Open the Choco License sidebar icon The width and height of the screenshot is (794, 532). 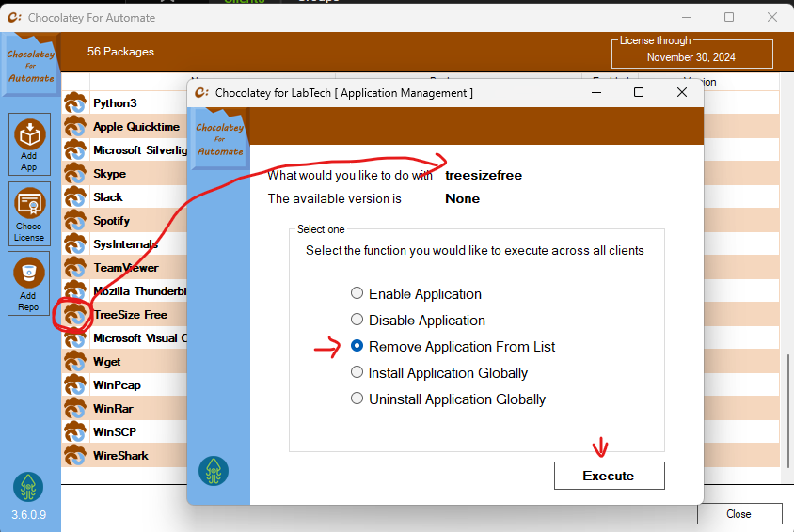29,214
